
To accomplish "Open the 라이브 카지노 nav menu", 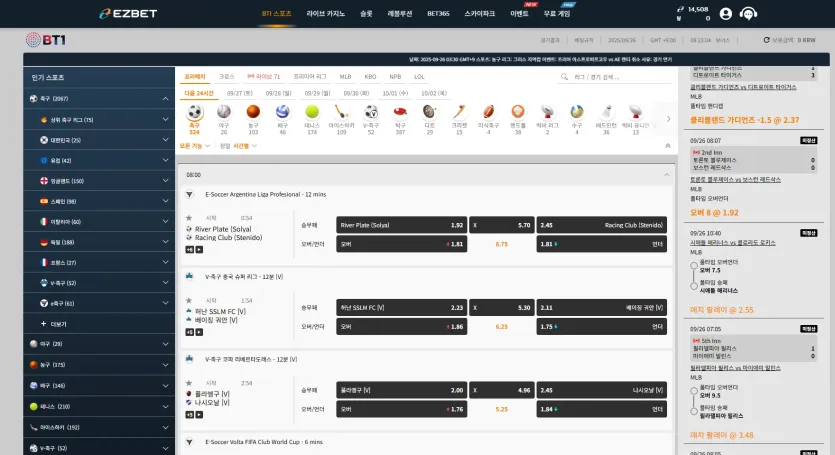I will (325, 14).
